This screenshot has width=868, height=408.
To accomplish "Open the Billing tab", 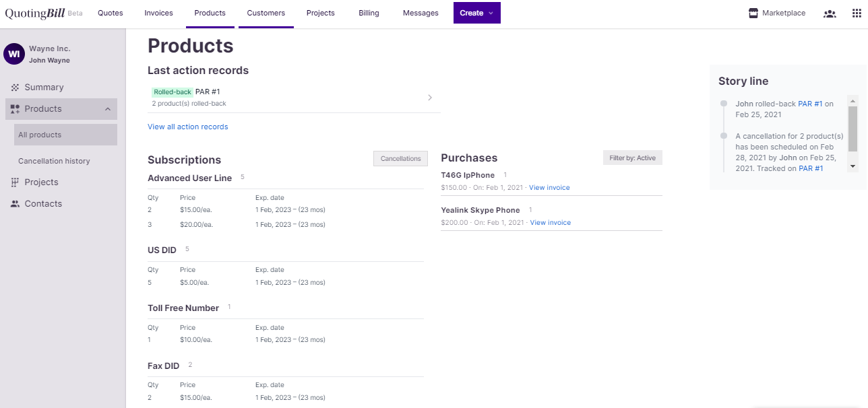I will (x=369, y=13).
